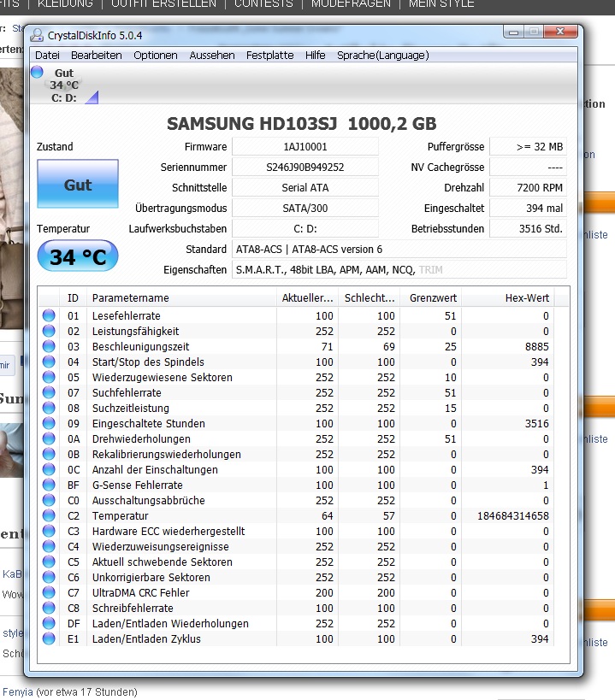This screenshot has height=700, width=615.
Task: Click status orb for Wiederzugewiesene Sektoren
Action: (49, 377)
